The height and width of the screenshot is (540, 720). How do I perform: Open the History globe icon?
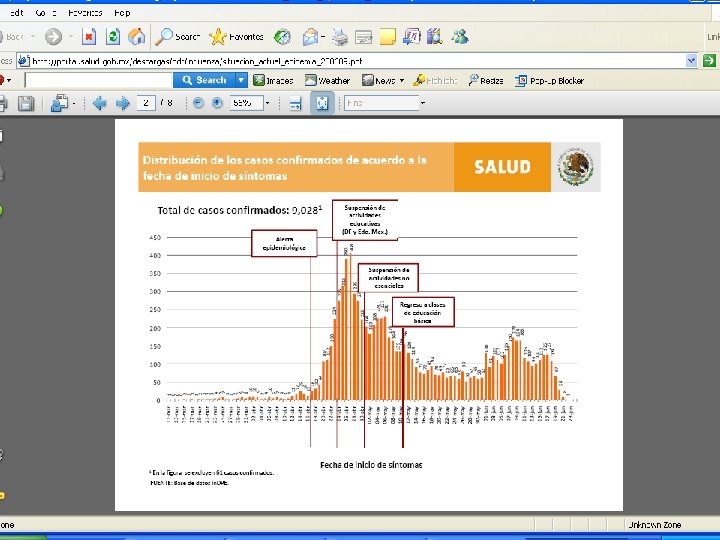coord(282,37)
